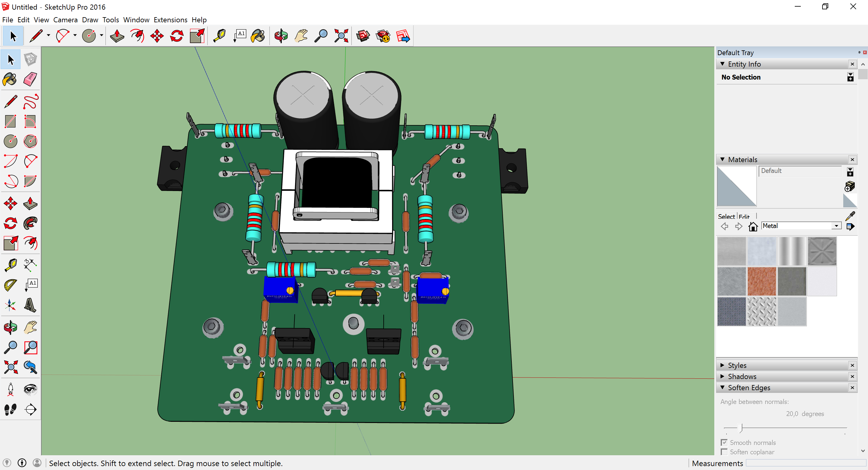Select the Dimensions tool in left toolbar
The image size is (868, 470).
pyautogui.click(x=30, y=265)
